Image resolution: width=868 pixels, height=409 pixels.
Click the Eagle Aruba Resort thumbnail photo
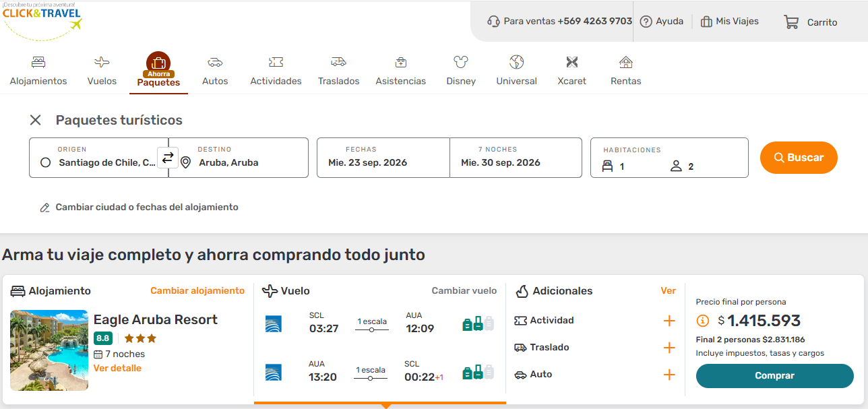[49, 350]
